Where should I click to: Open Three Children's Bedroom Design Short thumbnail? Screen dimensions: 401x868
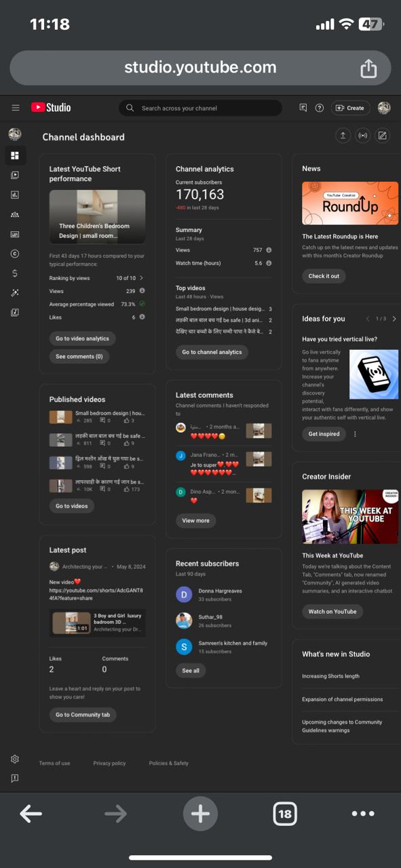[x=97, y=216]
